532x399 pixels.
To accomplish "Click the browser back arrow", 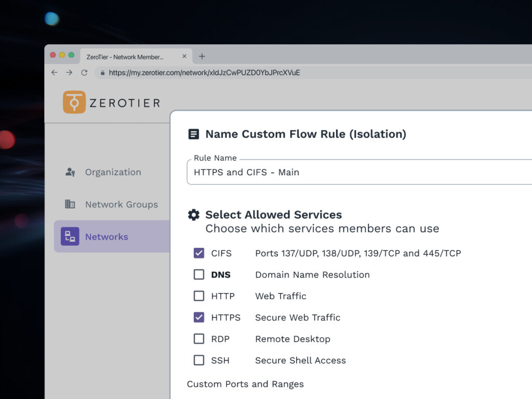I will (55, 73).
